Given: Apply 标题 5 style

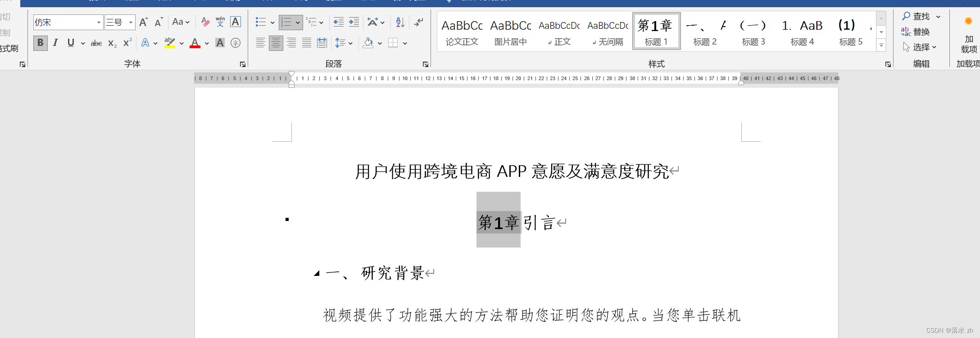Looking at the screenshot, I should 851,32.
